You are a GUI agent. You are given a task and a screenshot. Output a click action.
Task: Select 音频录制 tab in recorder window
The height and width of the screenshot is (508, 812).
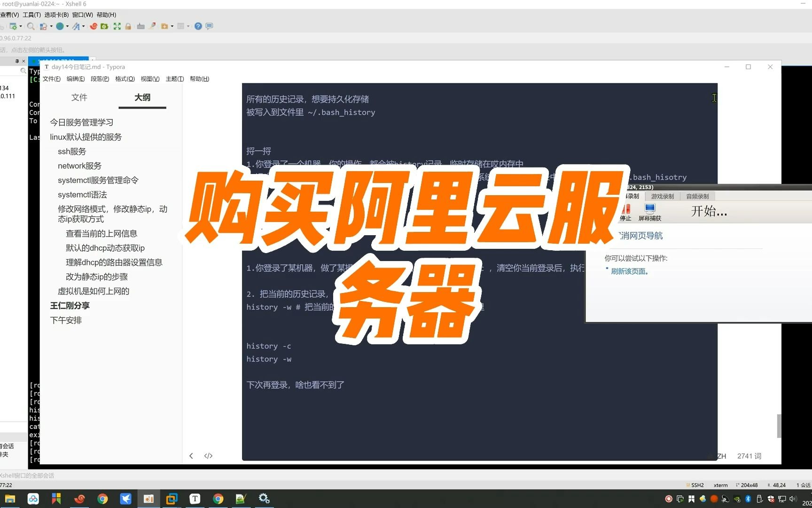[697, 197]
